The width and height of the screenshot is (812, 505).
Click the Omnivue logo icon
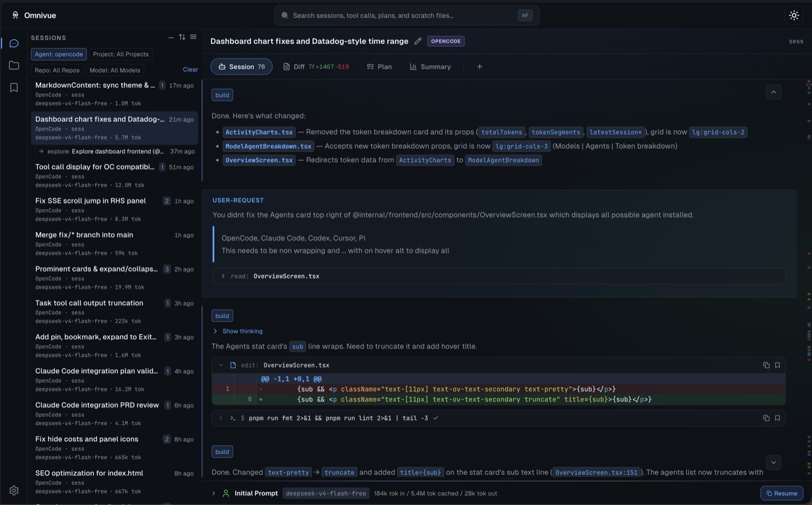click(x=15, y=15)
